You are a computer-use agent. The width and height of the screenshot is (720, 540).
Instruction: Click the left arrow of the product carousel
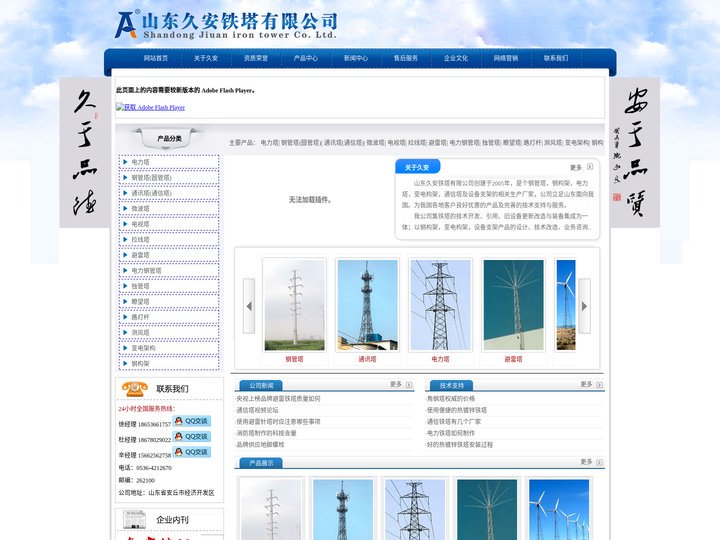[x=249, y=306]
